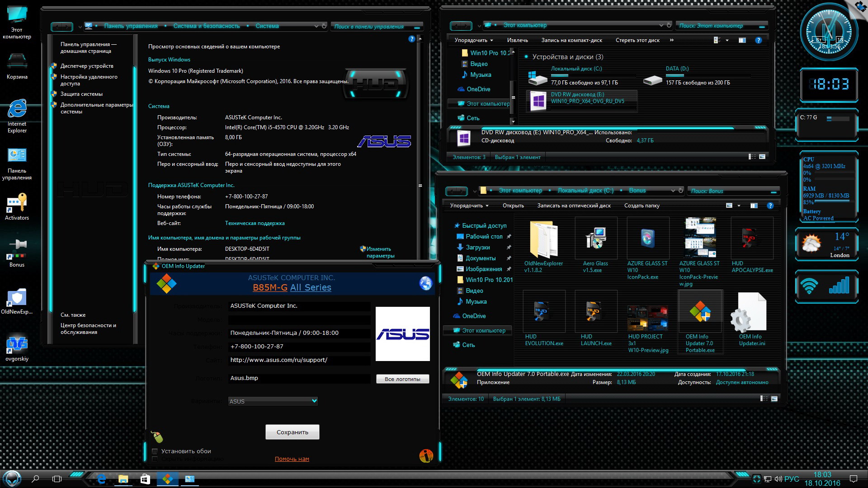The height and width of the screenshot is (488, 868).
Task: Select OneDrive in This PC navigation pane
Action: [478, 89]
